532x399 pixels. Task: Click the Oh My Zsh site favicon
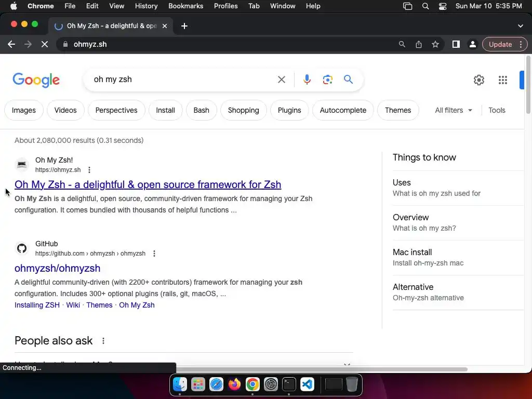pos(22,165)
